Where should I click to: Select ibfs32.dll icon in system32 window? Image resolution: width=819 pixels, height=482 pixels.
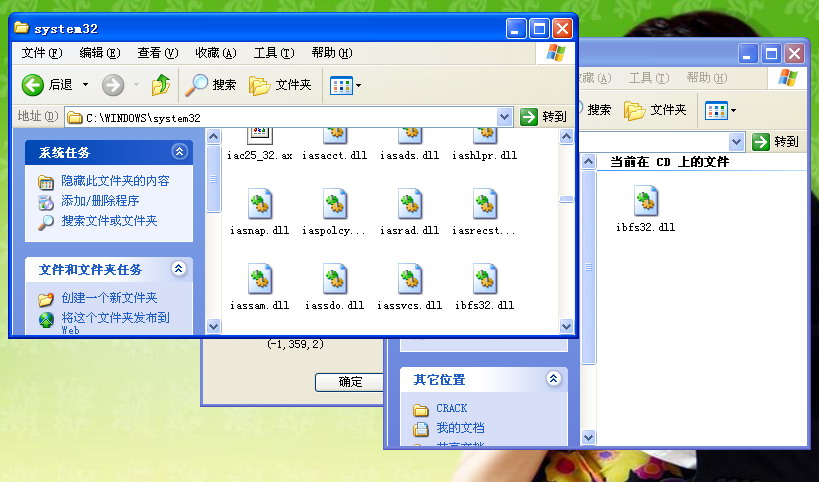click(x=485, y=279)
